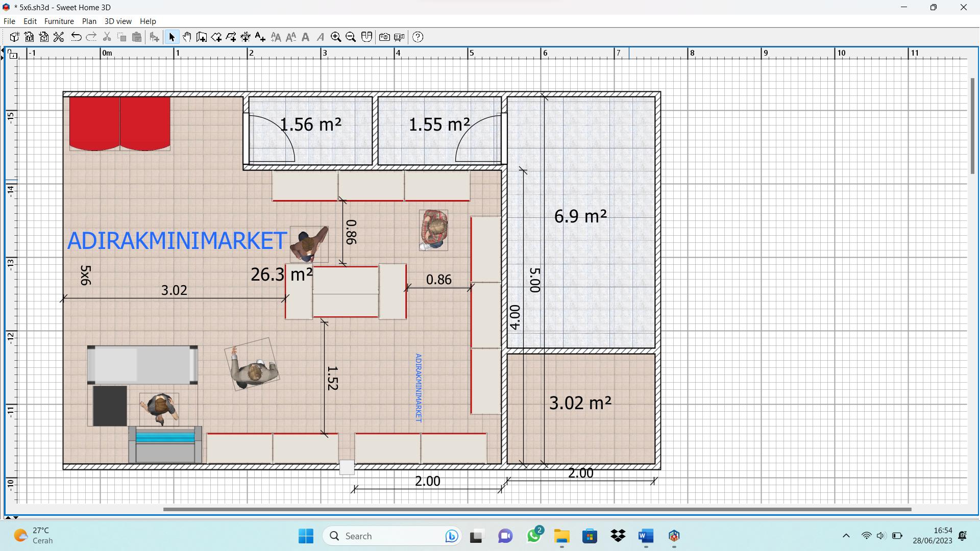Toggle the increase text size icon
The width and height of the screenshot is (980, 551).
(x=276, y=37)
